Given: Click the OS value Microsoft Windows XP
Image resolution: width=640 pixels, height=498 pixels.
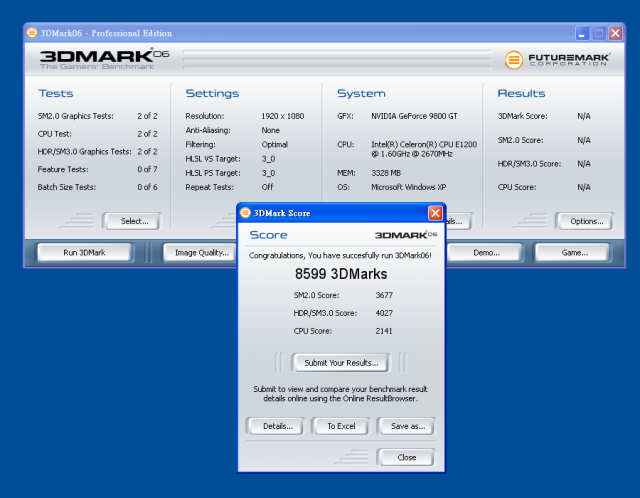Looking at the screenshot, I should pos(409,187).
